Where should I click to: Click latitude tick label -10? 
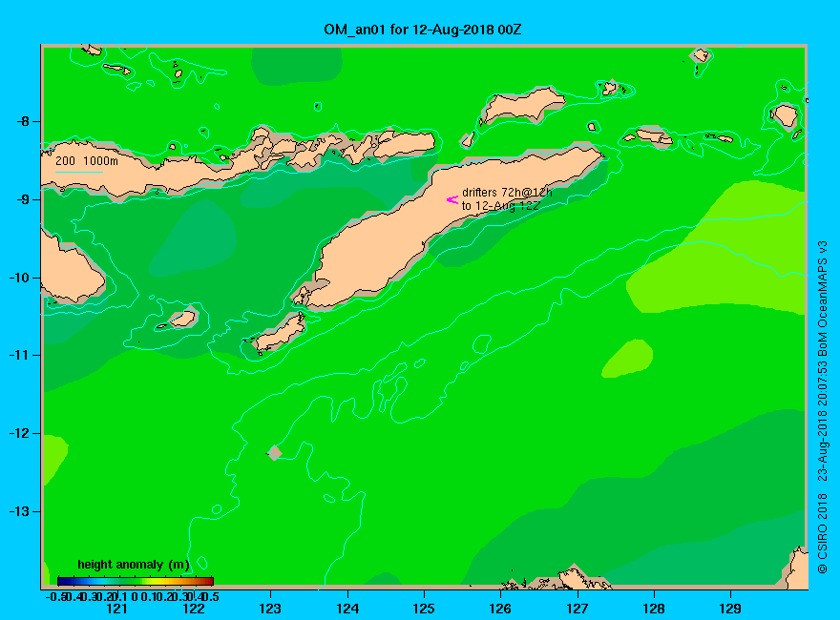(x=19, y=278)
